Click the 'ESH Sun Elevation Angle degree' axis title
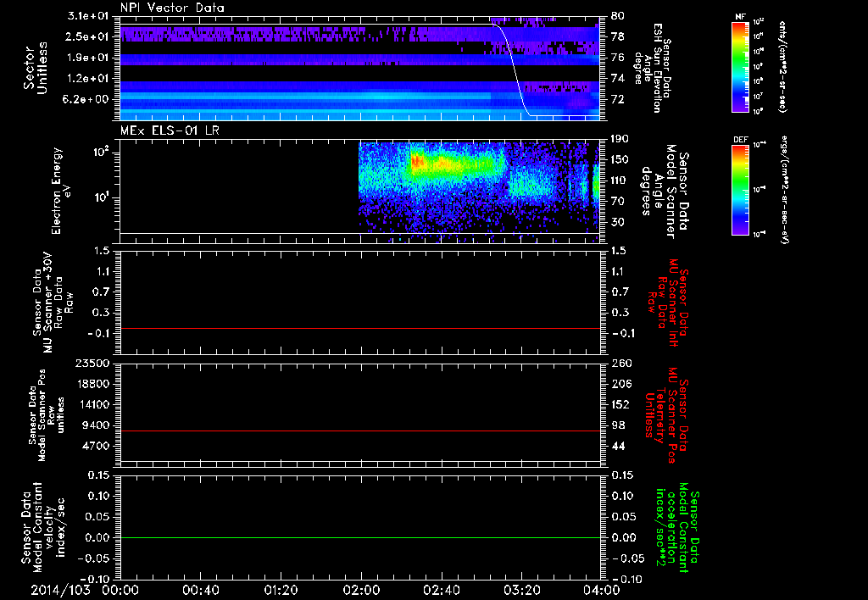868x600 pixels. tap(648, 68)
